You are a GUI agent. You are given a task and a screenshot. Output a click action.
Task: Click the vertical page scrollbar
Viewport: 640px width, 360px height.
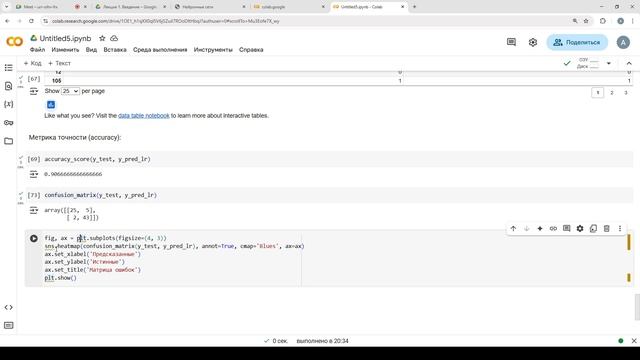tap(637, 307)
